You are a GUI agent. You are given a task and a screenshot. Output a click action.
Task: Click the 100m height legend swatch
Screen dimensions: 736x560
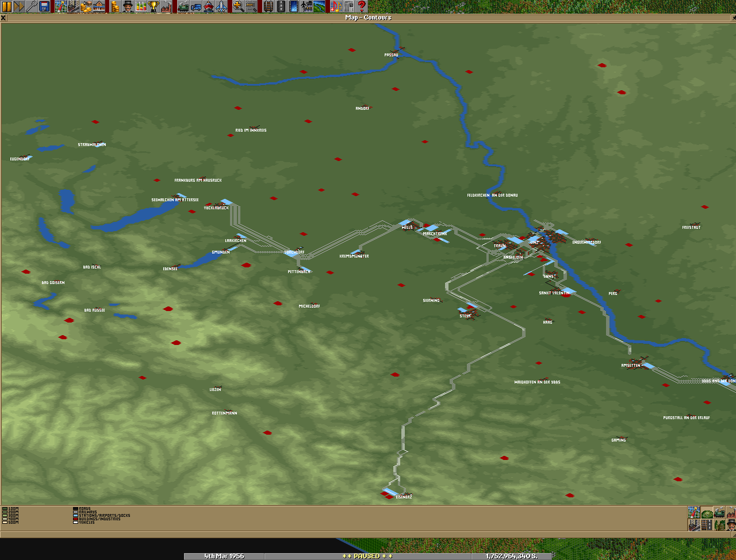point(5,509)
